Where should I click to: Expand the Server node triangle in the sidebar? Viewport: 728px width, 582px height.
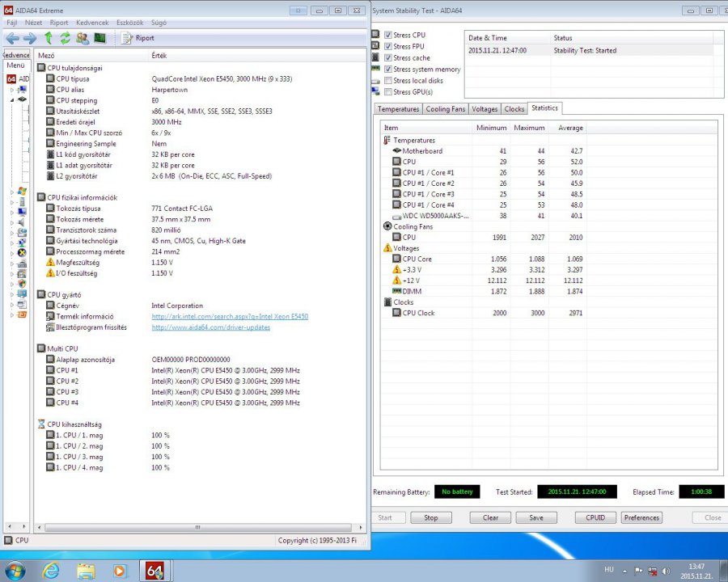click(x=12, y=202)
